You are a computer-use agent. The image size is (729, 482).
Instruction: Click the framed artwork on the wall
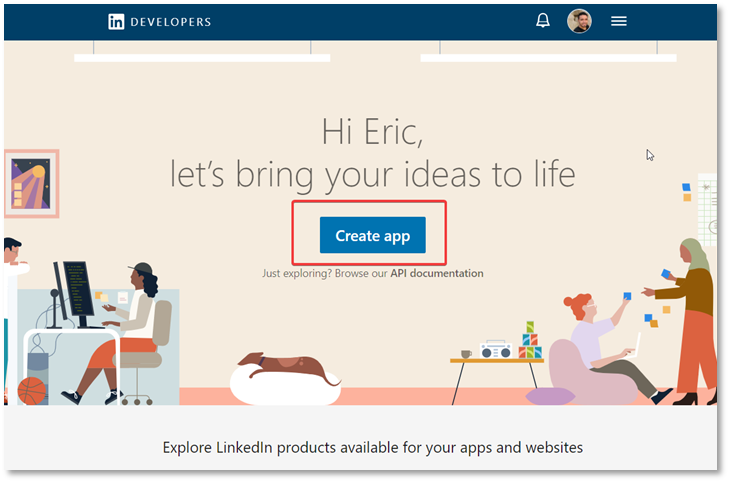click(x=31, y=184)
